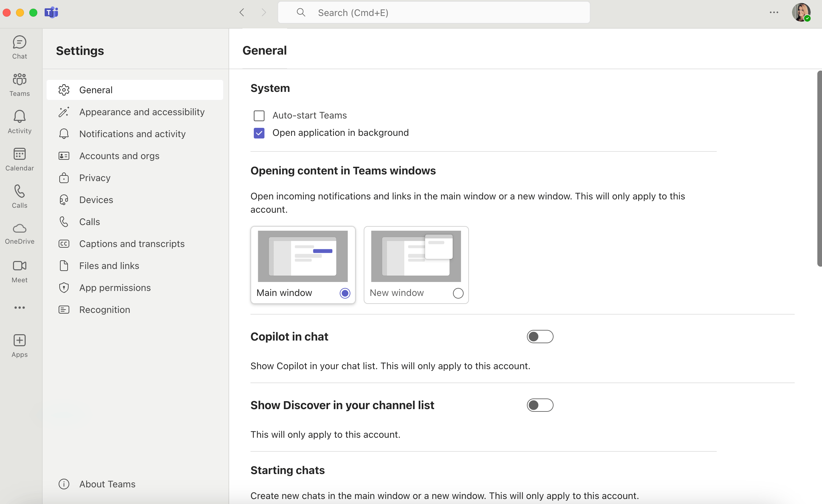Expand the more apps ellipsis in the rail
The width and height of the screenshot is (822, 504).
[19, 308]
